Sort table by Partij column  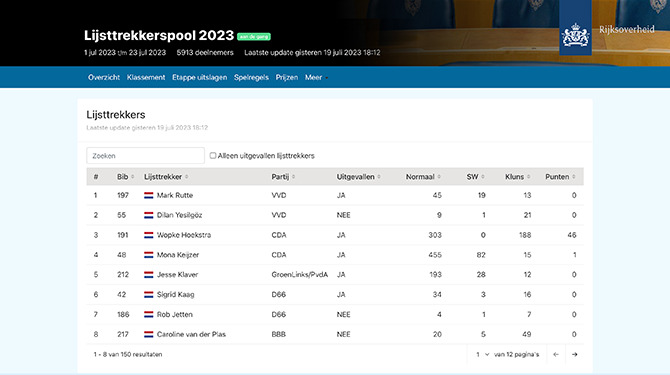click(283, 177)
